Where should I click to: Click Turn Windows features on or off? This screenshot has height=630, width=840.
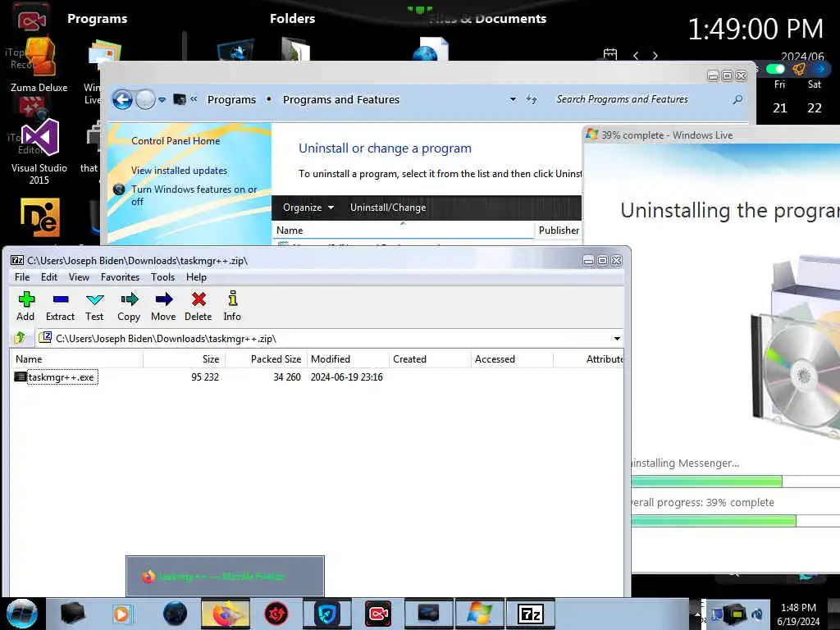coord(194,195)
